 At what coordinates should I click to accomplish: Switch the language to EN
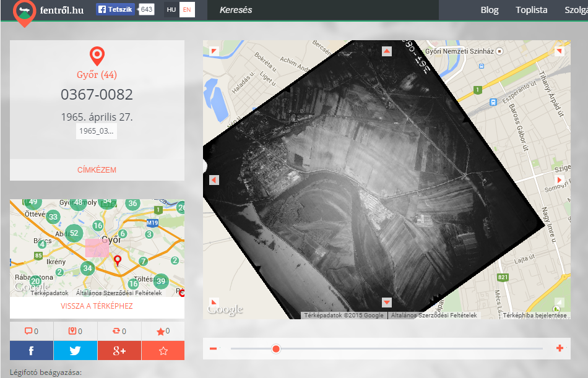tap(187, 10)
